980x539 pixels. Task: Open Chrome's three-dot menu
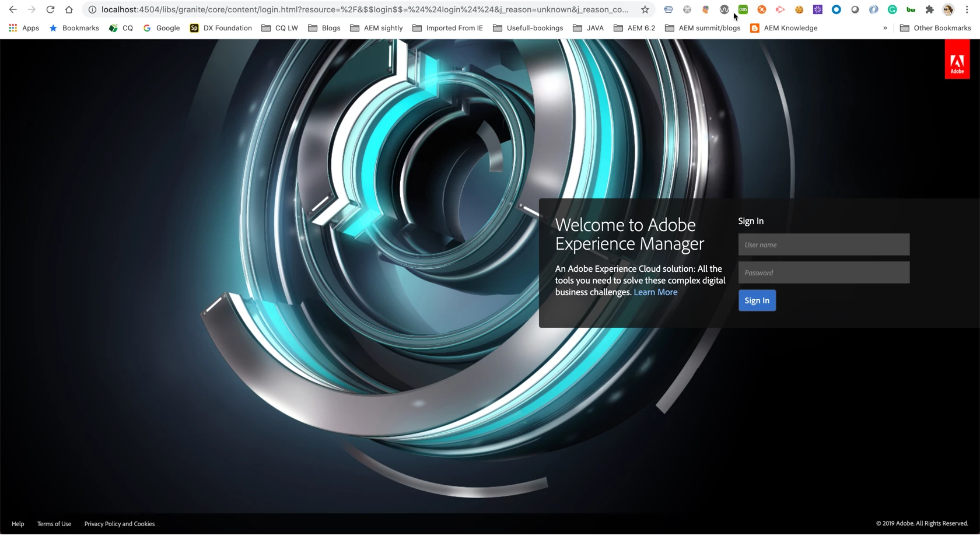pos(967,9)
